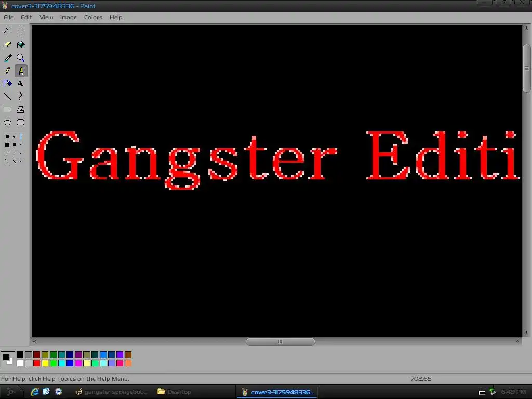Pick the brown color swatch
This screenshot has width=532, height=399.
128,354
